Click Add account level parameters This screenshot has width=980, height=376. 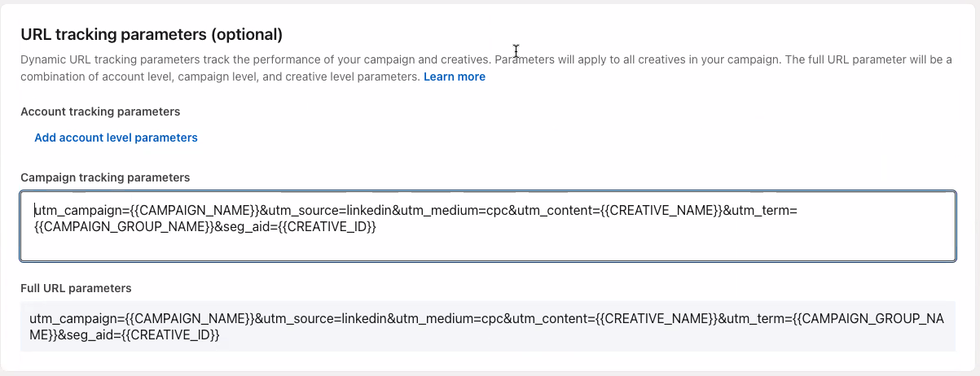pos(116,138)
